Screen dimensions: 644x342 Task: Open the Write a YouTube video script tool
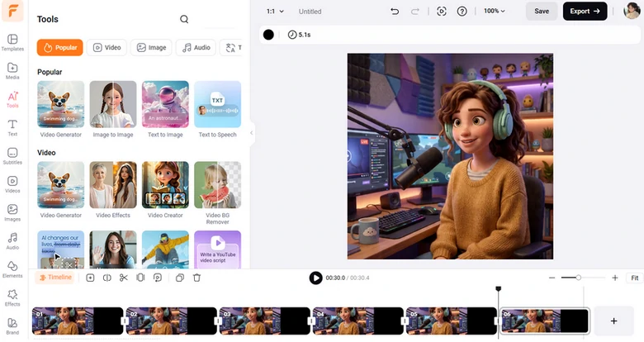click(218, 249)
